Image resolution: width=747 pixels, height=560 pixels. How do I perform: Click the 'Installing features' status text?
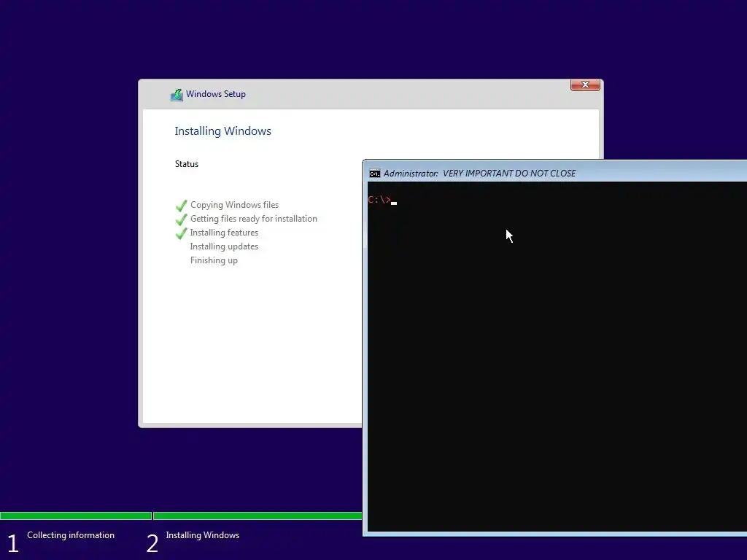click(224, 233)
